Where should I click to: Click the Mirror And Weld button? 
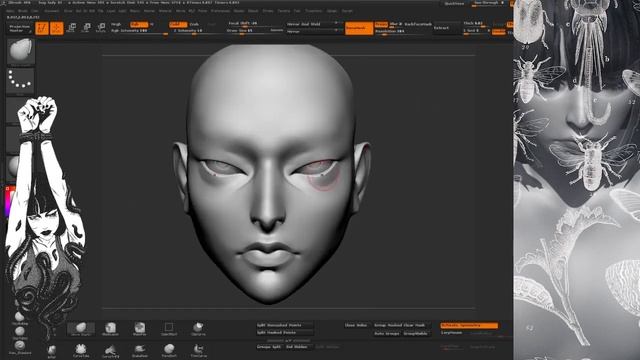[x=313, y=24]
